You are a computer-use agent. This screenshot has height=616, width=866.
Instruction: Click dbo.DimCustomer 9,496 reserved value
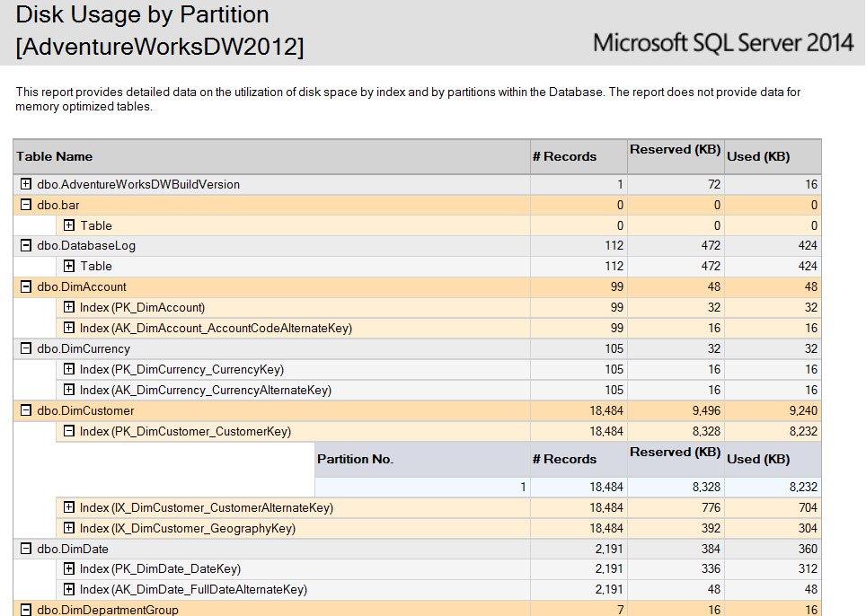pyautogui.click(x=704, y=410)
